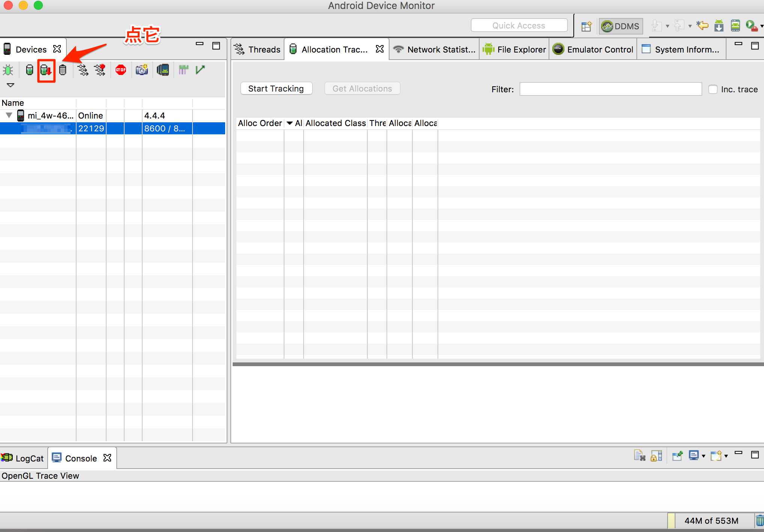Open the Run external tools dropdown arrow
The image size is (764, 532).
[x=762, y=26]
